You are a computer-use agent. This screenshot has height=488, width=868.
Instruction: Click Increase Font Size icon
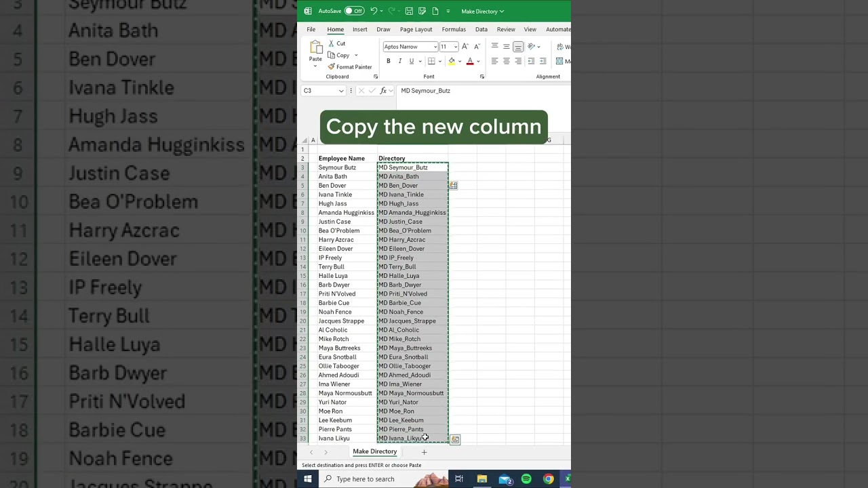tap(465, 47)
